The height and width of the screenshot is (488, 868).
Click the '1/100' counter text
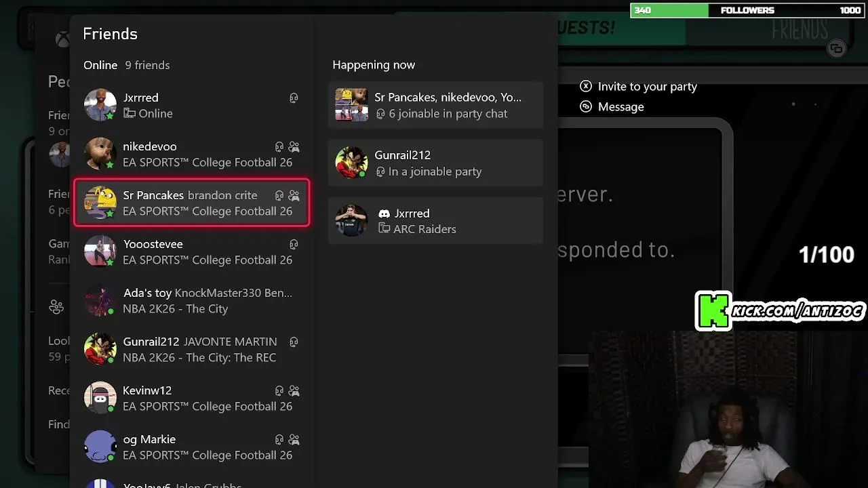(x=826, y=255)
